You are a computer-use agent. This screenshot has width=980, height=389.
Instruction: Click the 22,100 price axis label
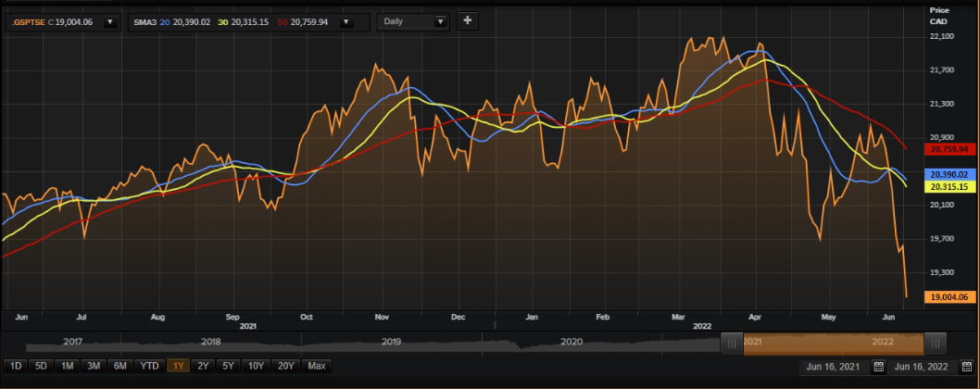(942, 36)
